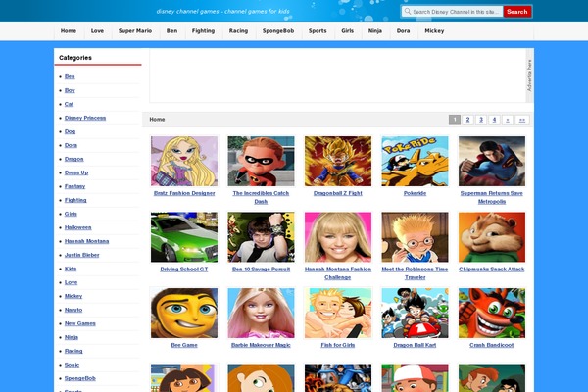Viewport: 588px width, 392px height.
Task: Open Superman Returns Save Metropolis thumbnail
Action: pyautogui.click(x=492, y=162)
